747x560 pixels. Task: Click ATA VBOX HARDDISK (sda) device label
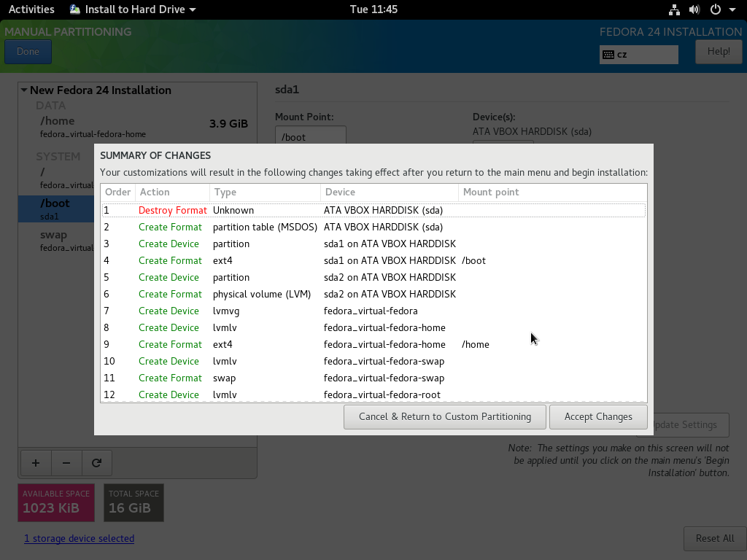click(532, 131)
